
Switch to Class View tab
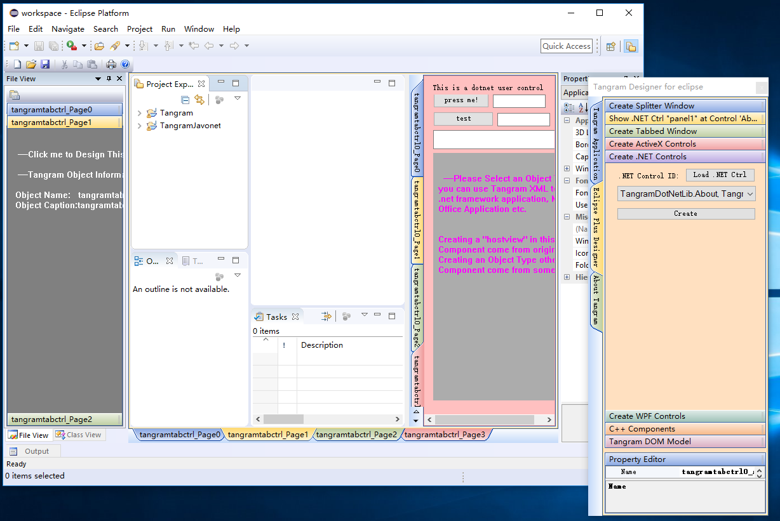(78, 435)
